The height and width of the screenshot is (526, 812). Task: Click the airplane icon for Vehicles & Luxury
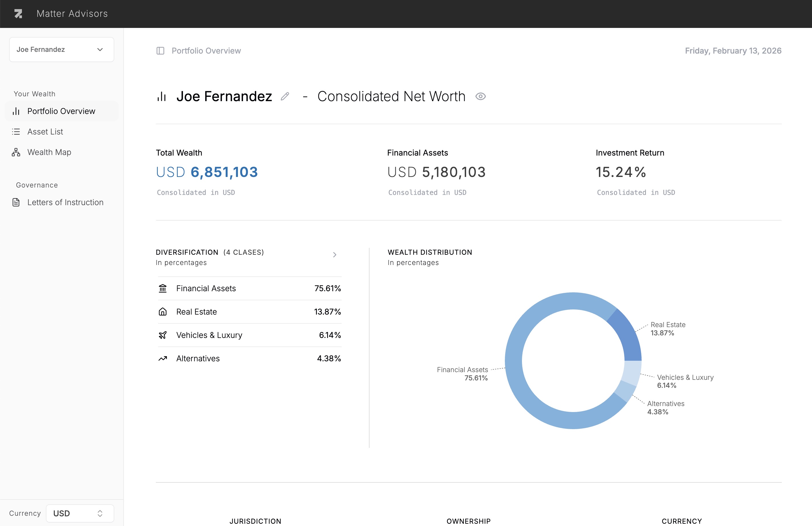coord(163,335)
